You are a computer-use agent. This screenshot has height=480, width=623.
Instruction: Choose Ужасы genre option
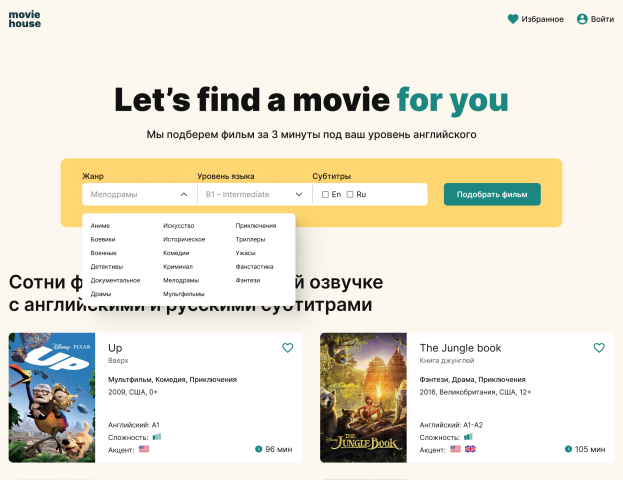point(246,253)
